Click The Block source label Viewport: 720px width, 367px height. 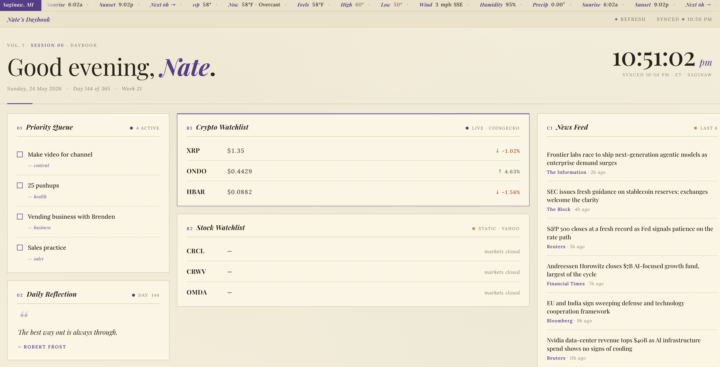(558, 209)
